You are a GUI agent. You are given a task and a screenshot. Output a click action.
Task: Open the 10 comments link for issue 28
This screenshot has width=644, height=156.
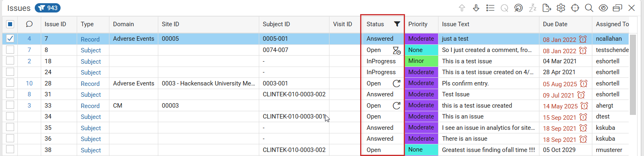29,83
